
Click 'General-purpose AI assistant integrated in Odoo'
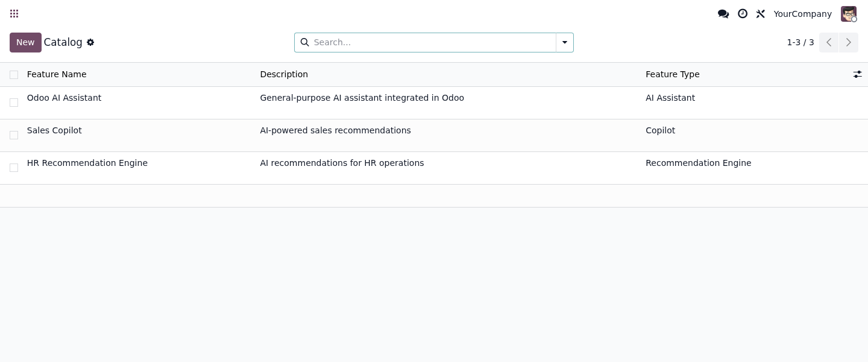point(362,98)
